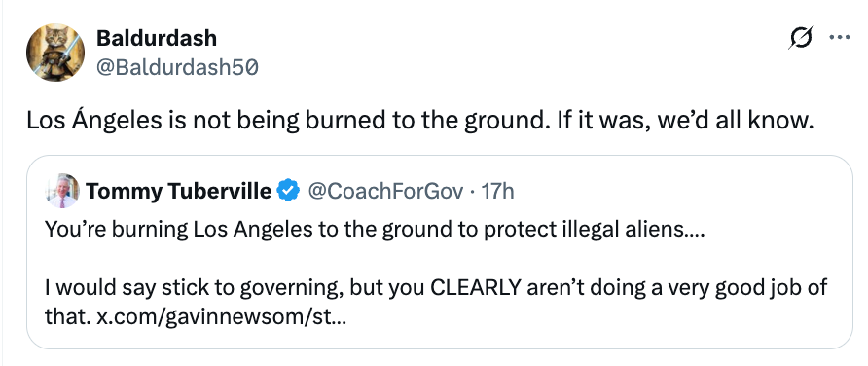868x366 pixels.
Task: Open the Grok explain-post icon
Action: pyautogui.click(x=801, y=38)
